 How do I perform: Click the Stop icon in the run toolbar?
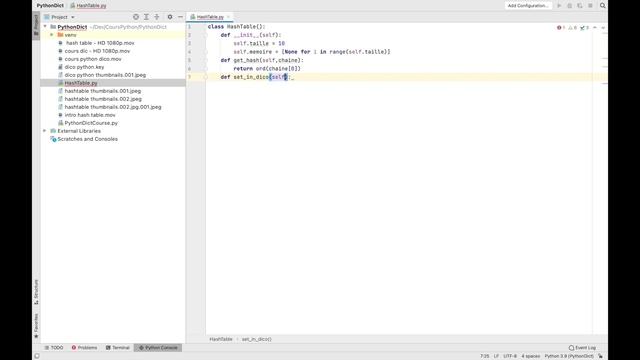590,6
